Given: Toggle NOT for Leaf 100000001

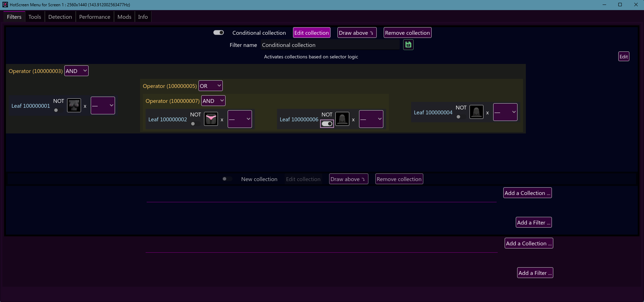Looking at the screenshot, I should [58, 110].
